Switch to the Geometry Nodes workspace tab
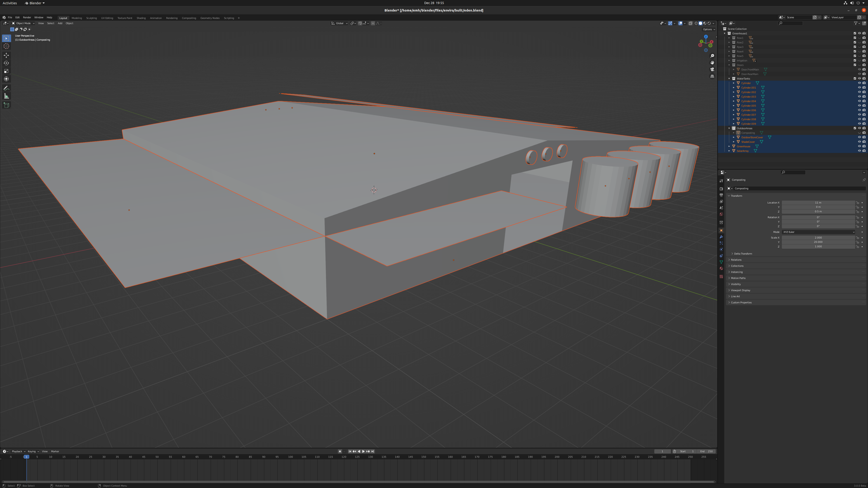Screen dimensions: 868x488 click(x=210, y=18)
